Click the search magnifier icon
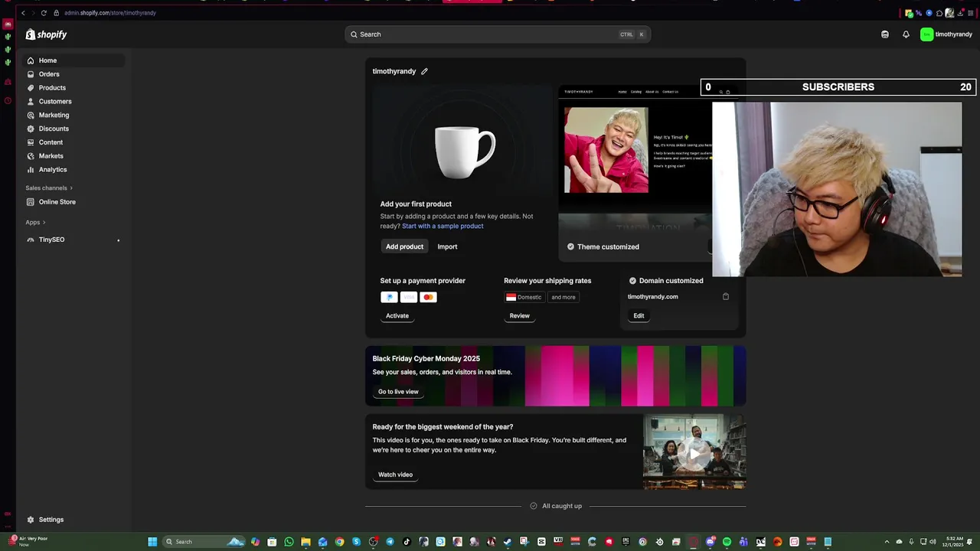The image size is (980, 551). point(354,34)
